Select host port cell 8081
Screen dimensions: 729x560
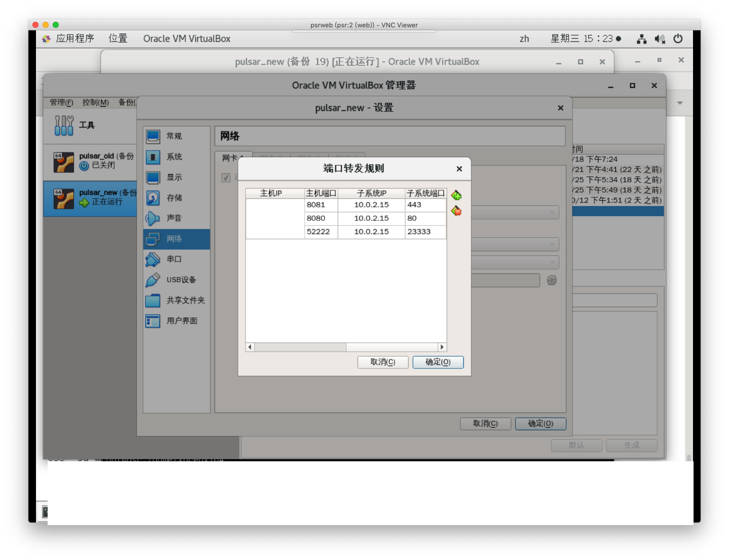pyautogui.click(x=321, y=205)
